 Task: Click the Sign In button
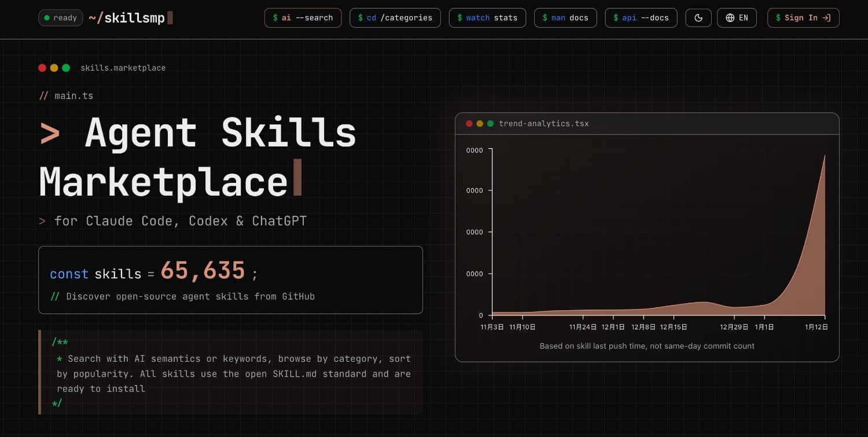tap(803, 18)
